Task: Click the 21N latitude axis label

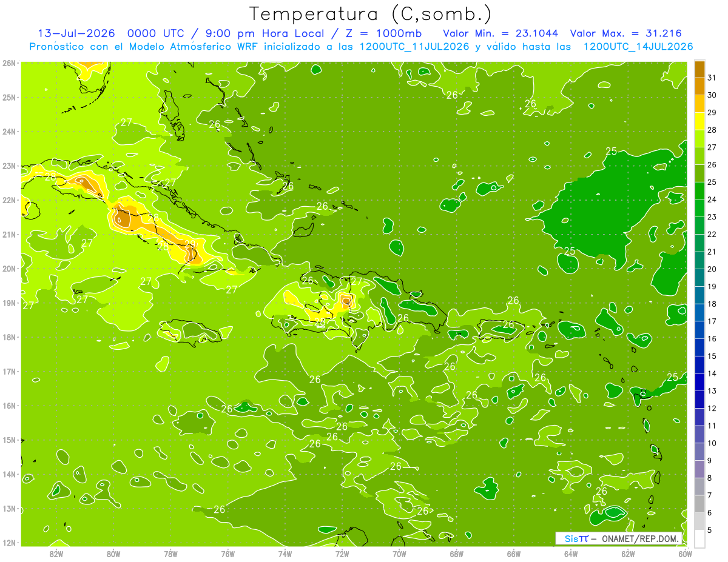Action: tap(9, 234)
